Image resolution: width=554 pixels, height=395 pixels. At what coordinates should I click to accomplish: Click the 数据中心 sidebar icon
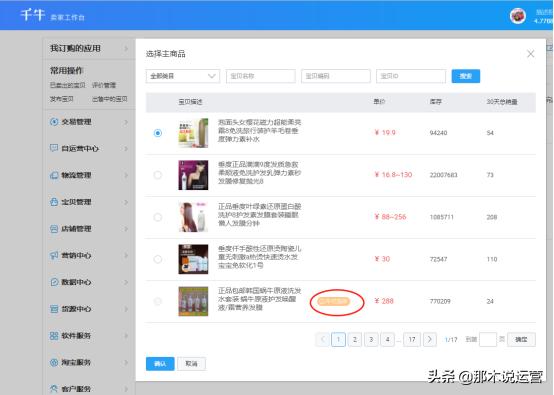[54, 282]
